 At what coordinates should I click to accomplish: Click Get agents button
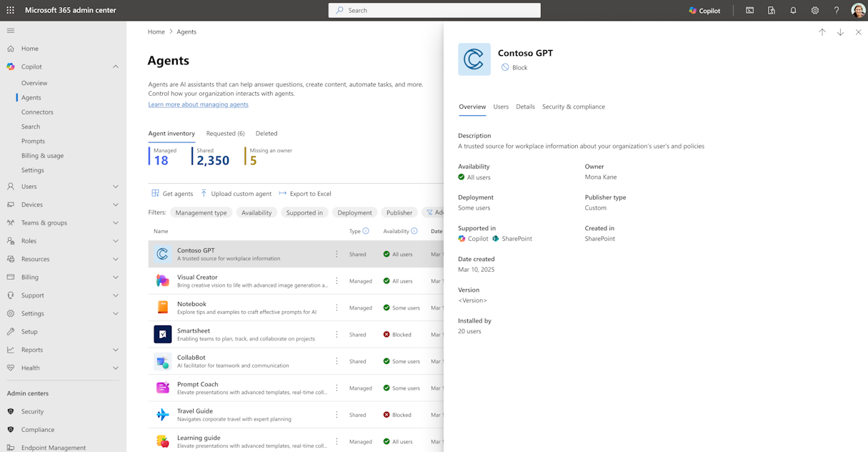coord(172,194)
